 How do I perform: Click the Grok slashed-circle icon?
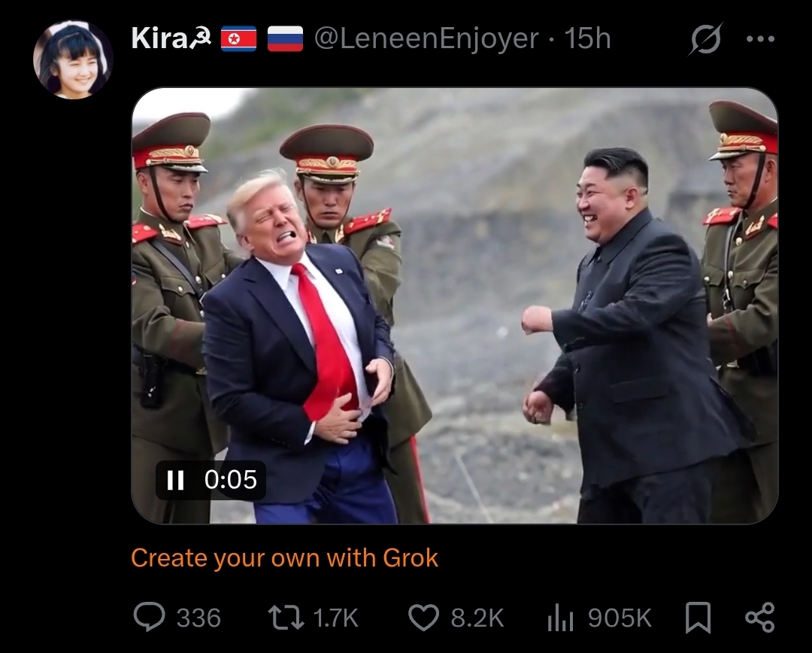click(x=705, y=39)
